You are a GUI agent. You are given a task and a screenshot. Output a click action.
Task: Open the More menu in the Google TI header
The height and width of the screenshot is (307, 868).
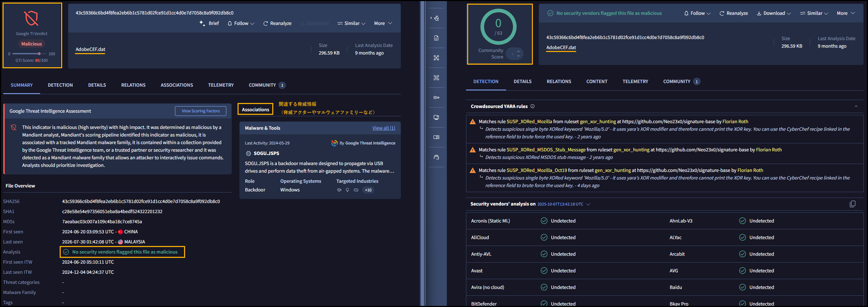[x=383, y=23]
